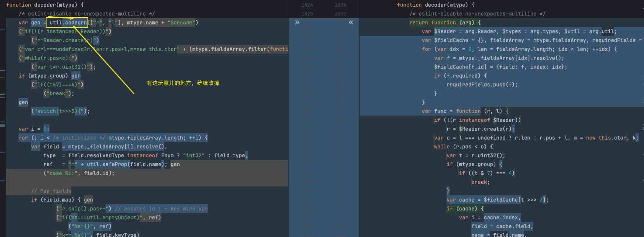Click 'requiredFields.push(f);' in right pane
Image resolution: width=644 pixels, height=237 pixels.
tap(482, 85)
